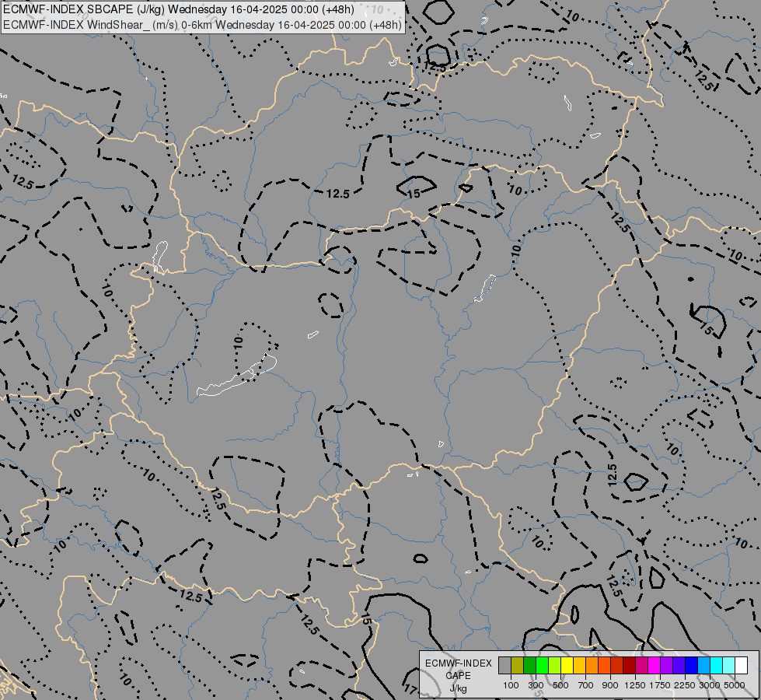Select the olive swatch in the CAPE legend

(x=518, y=665)
